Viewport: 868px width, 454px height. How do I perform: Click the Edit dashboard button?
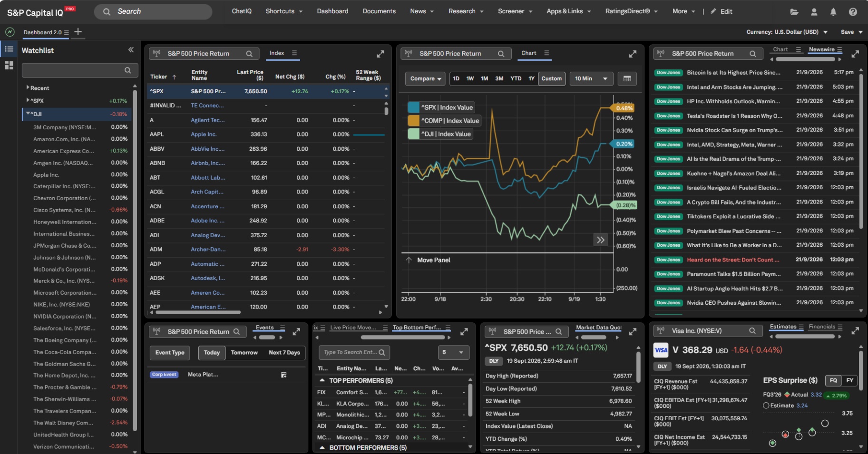pos(722,11)
